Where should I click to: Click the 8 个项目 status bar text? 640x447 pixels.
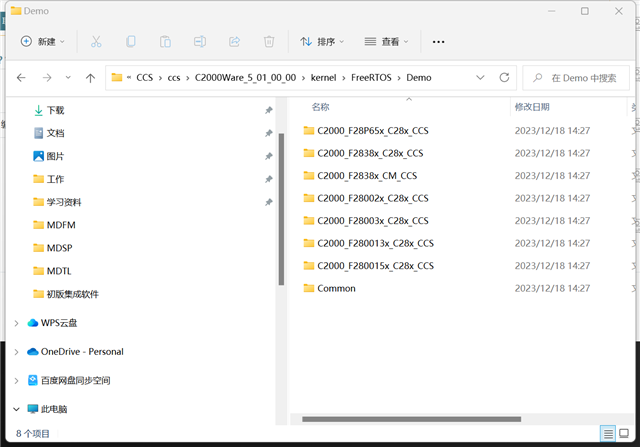pyautogui.click(x=33, y=434)
